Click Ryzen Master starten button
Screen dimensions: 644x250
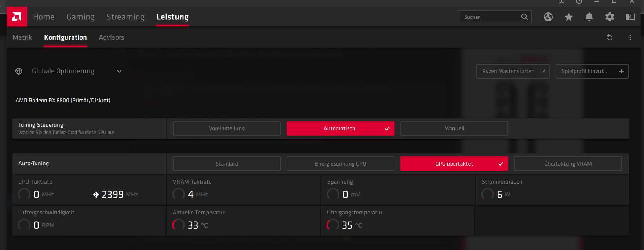pos(513,71)
